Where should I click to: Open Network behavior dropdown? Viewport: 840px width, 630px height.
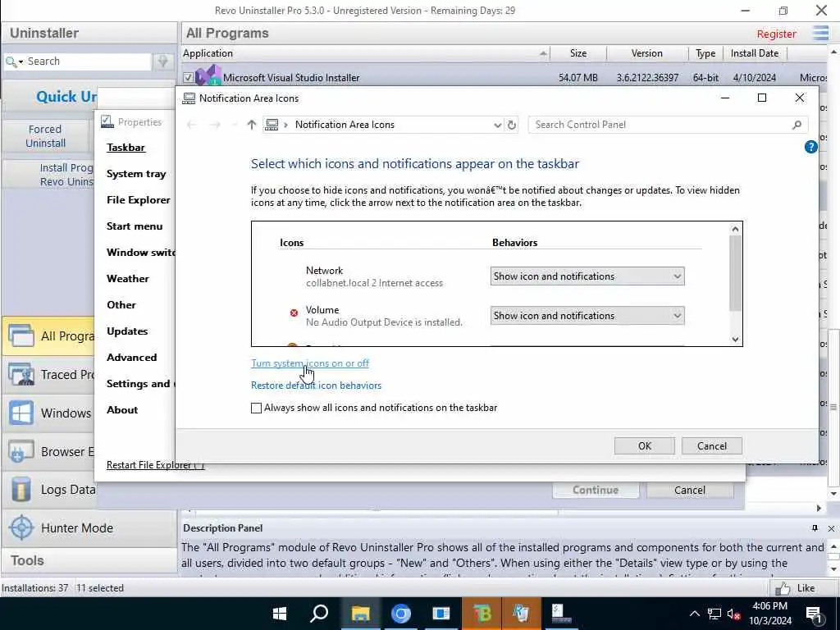[587, 276]
